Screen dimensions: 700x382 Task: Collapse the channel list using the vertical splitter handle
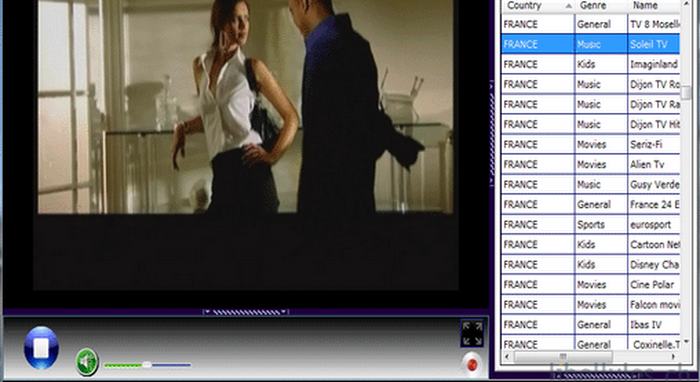click(492, 133)
